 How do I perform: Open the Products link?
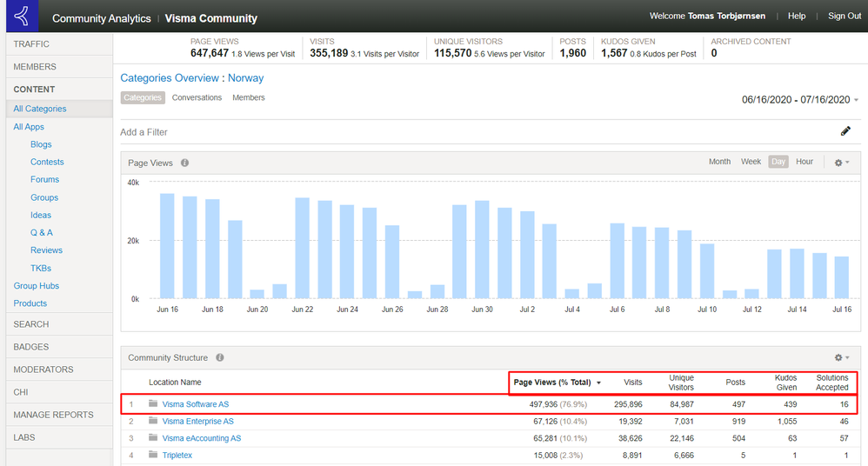[30, 303]
